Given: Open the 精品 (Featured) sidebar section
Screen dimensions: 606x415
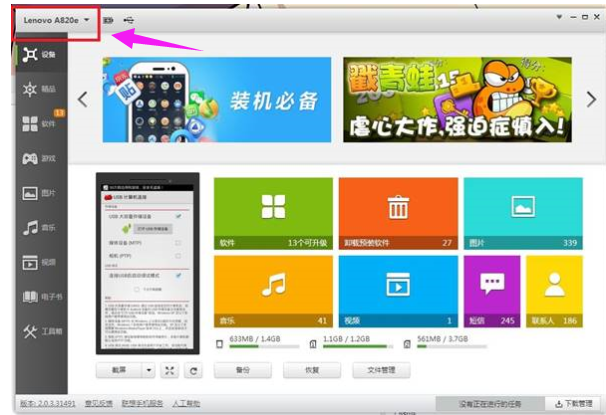Looking at the screenshot, I should click(39, 89).
